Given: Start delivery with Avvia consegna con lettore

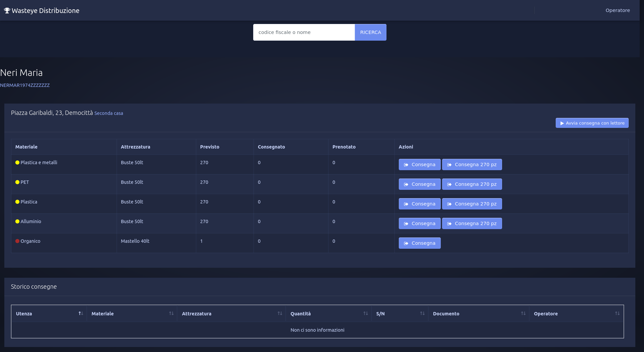Looking at the screenshot, I should point(592,123).
